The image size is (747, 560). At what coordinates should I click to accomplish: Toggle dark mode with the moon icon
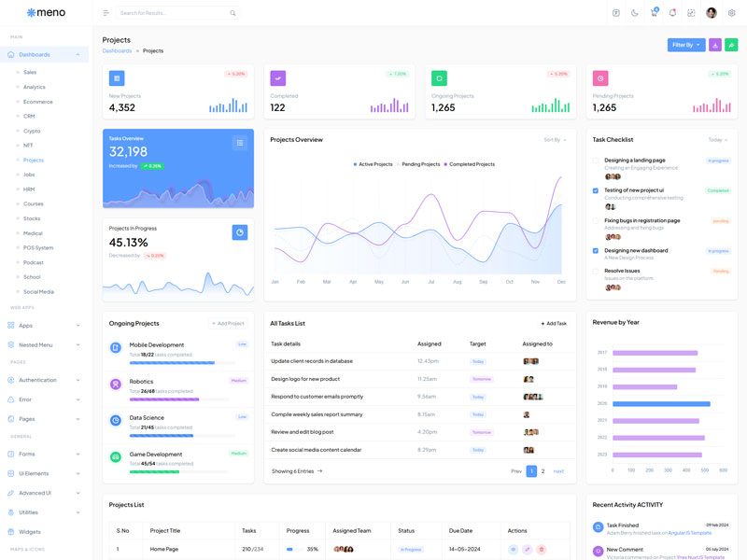[x=635, y=13]
